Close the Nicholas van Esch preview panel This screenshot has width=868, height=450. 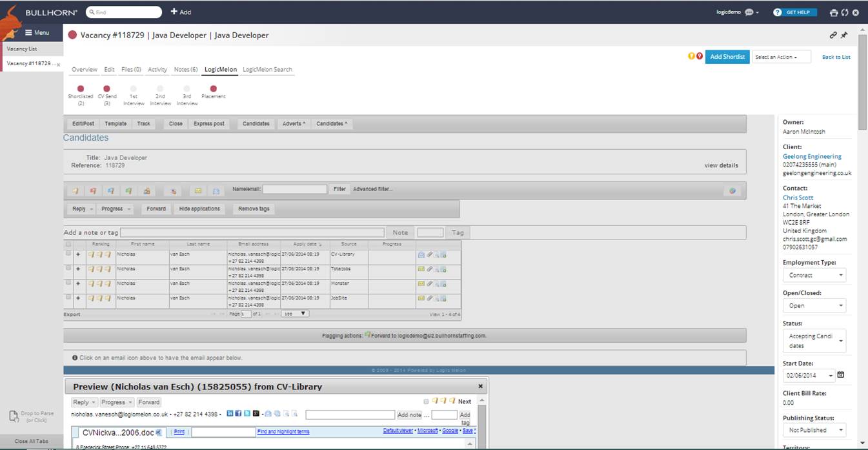(480, 386)
